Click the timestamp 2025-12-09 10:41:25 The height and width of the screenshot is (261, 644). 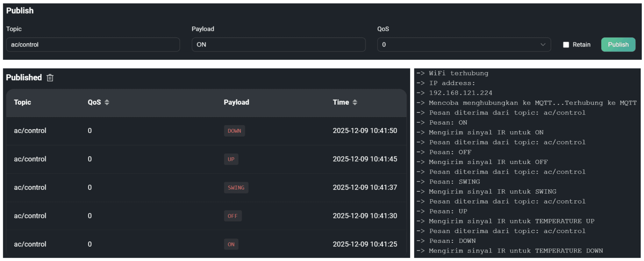(x=365, y=244)
